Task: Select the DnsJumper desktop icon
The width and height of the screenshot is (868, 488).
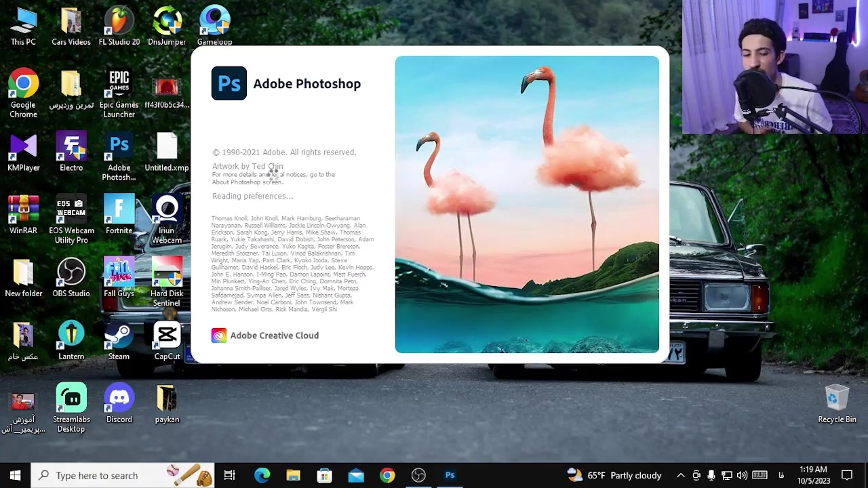Action: click(x=167, y=26)
